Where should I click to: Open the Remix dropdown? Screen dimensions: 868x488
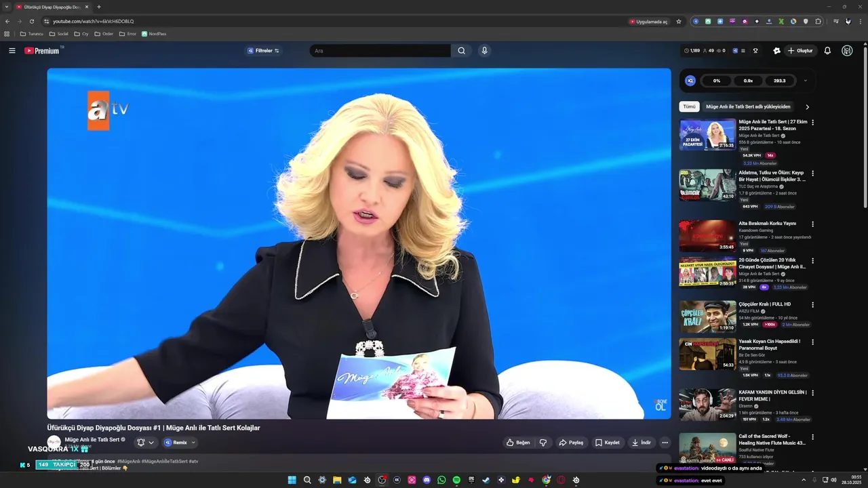pyautogui.click(x=180, y=443)
